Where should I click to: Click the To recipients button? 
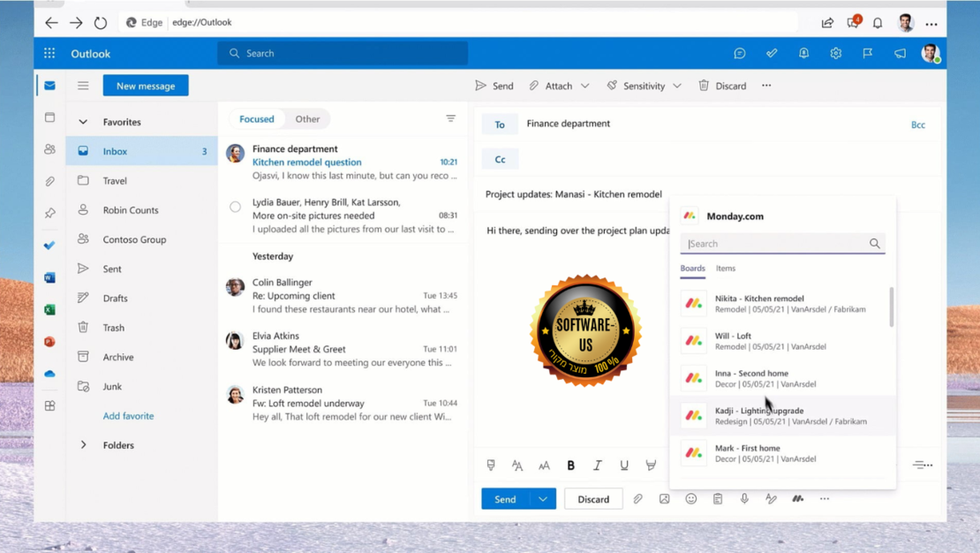tap(500, 125)
